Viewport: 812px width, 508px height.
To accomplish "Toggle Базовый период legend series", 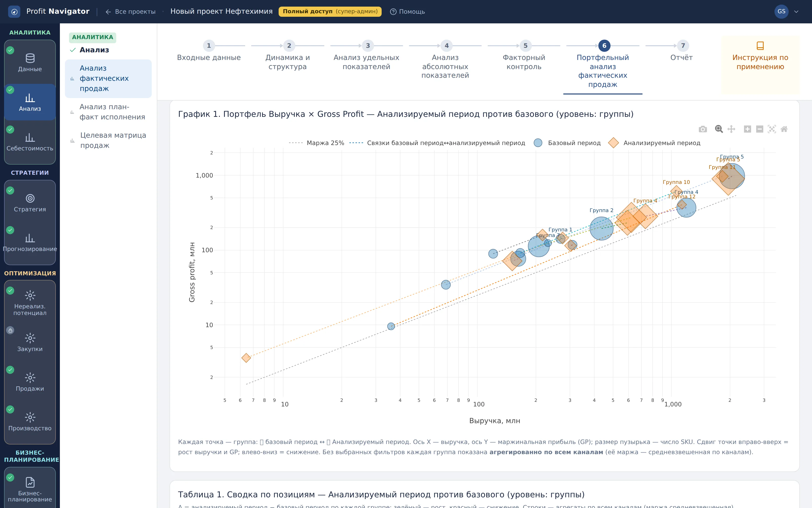I will coord(567,143).
